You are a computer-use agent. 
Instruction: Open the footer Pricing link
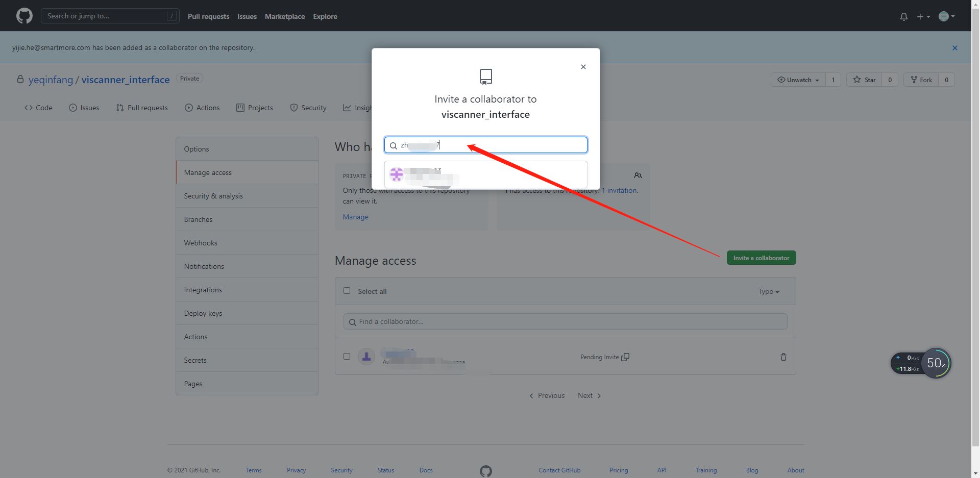pos(619,470)
